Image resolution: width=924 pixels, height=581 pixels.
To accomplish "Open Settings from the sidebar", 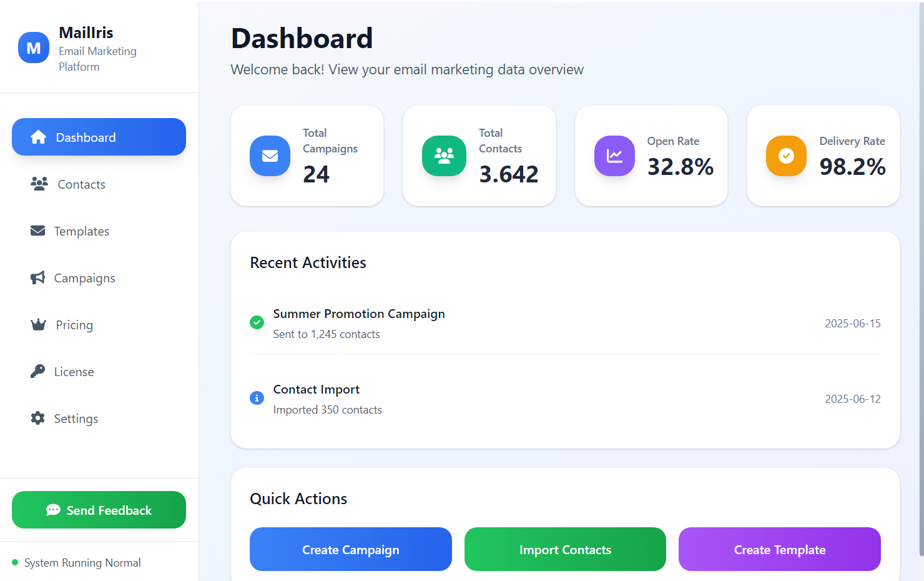I will [99, 418].
